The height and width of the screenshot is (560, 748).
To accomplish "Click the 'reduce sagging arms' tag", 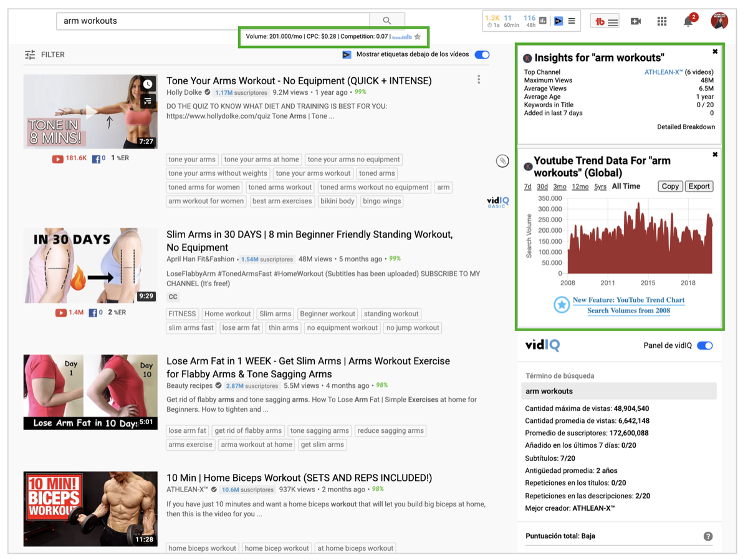I will pyautogui.click(x=391, y=430).
